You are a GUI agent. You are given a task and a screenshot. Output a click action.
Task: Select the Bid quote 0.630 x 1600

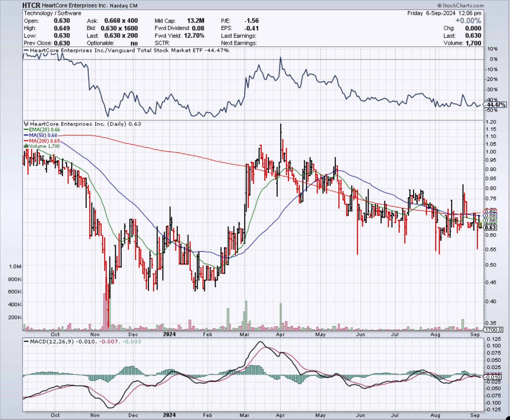point(119,28)
